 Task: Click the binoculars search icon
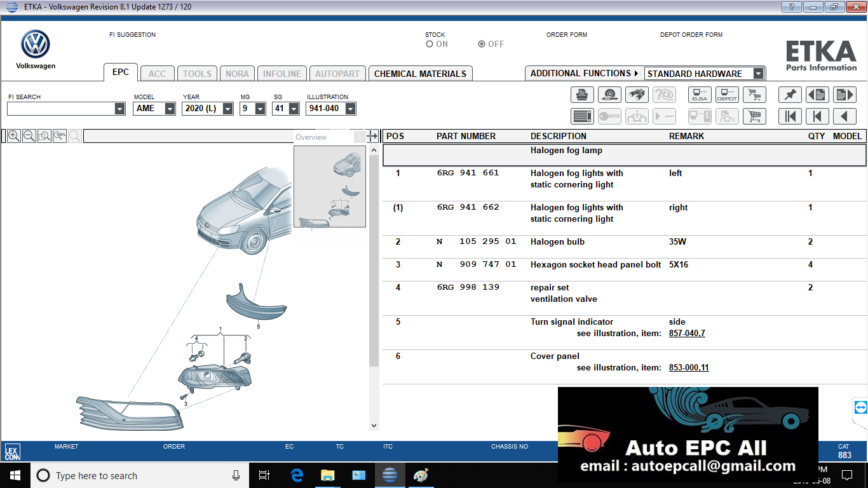pos(637,95)
